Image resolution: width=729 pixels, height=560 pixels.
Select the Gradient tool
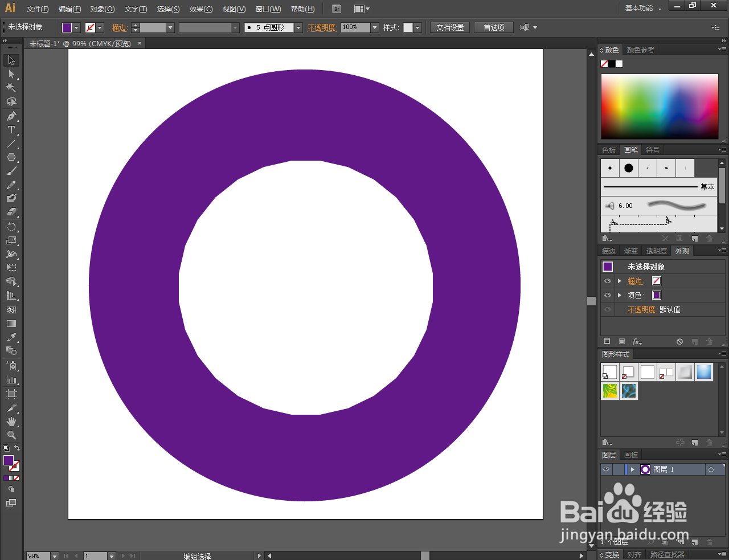click(x=11, y=324)
